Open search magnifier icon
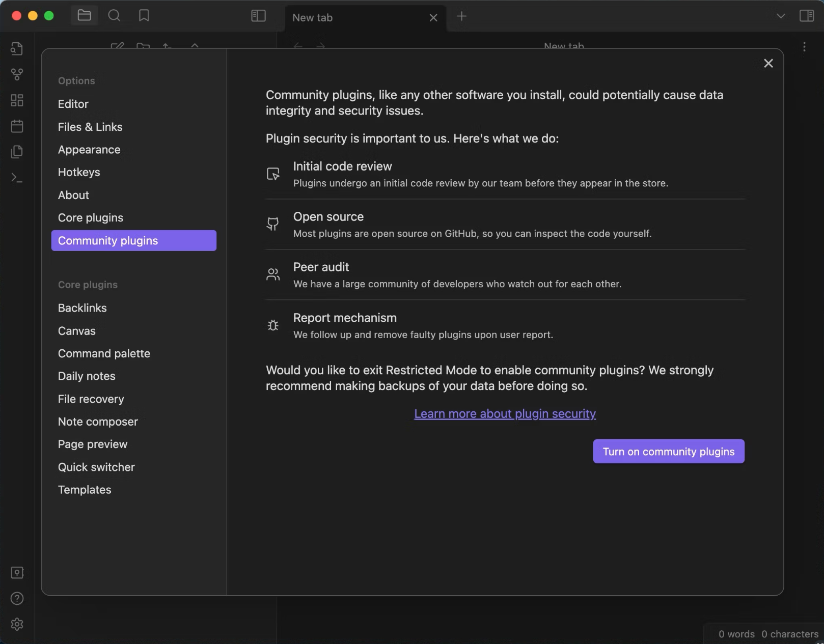This screenshot has height=644, width=824. point(114,16)
